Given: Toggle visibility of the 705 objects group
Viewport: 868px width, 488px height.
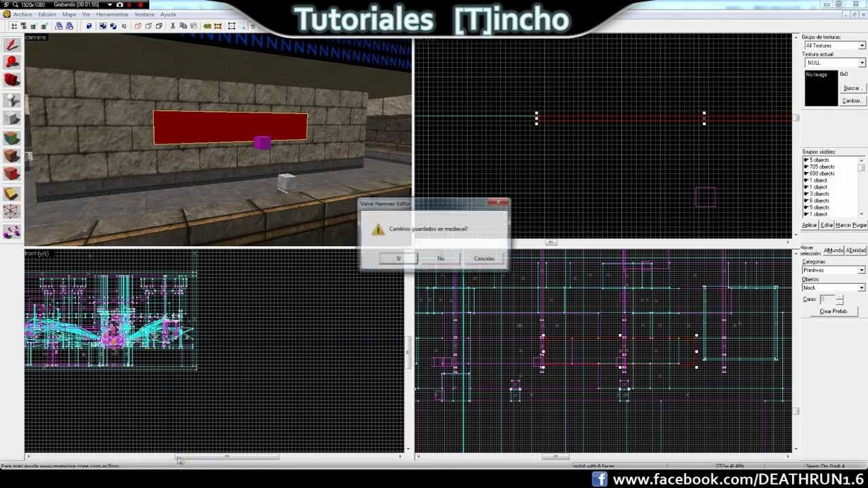Looking at the screenshot, I should tap(806, 167).
